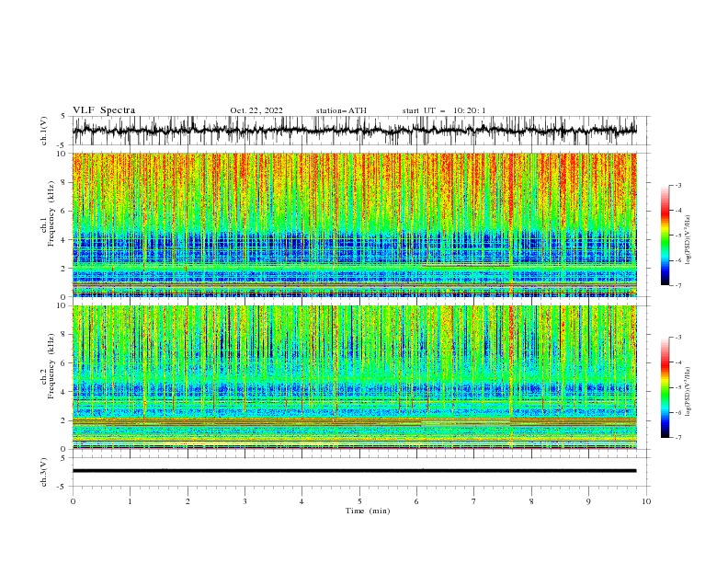728x563 pixels.
Task: Click the "Time (min)" axis label
Action: (x=368, y=511)
